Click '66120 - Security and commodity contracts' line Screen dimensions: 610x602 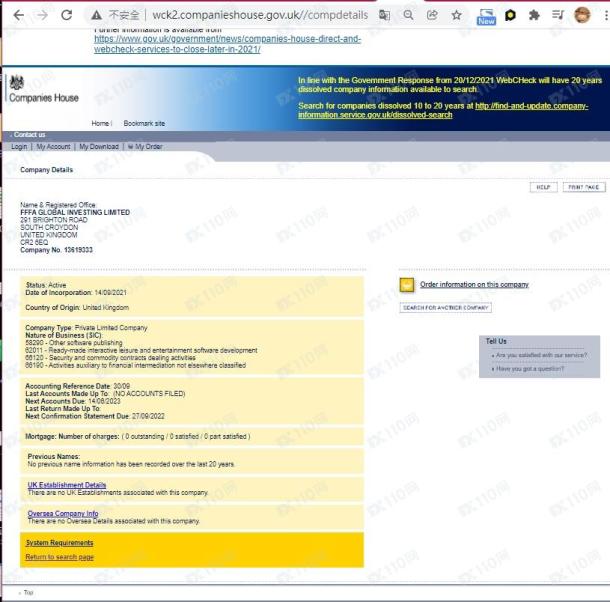point(110,358)
